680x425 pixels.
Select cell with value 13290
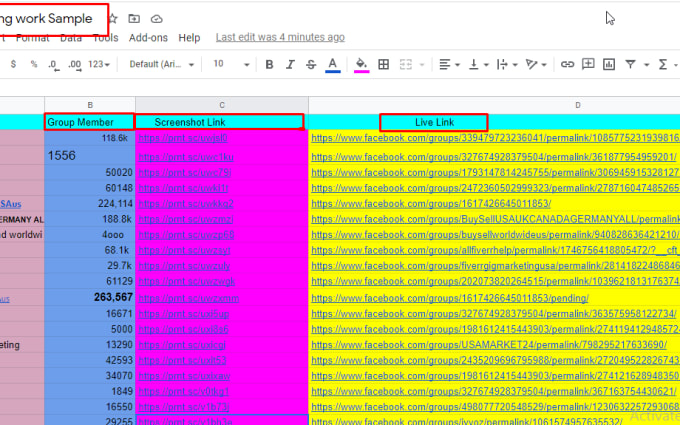[x=90, y=345]
